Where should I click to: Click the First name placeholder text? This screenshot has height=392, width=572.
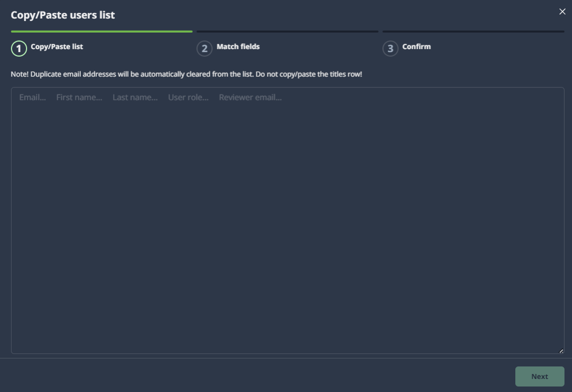click(79, 97)
